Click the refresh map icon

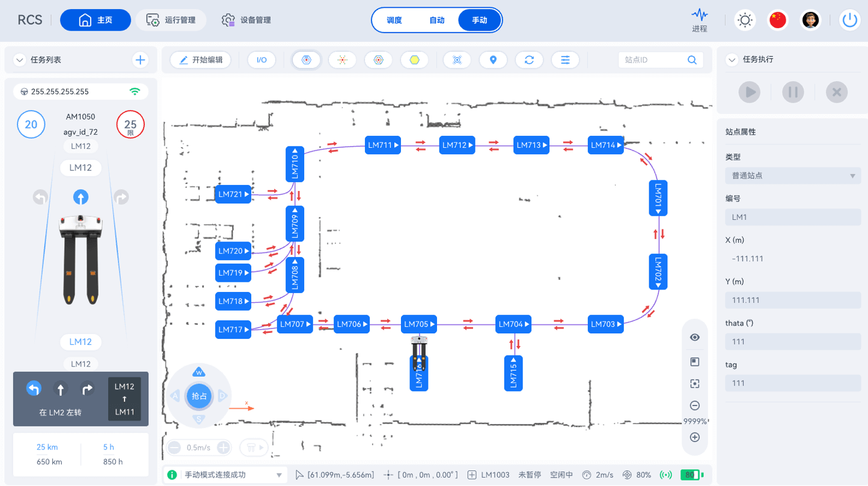tap(529, 60)
